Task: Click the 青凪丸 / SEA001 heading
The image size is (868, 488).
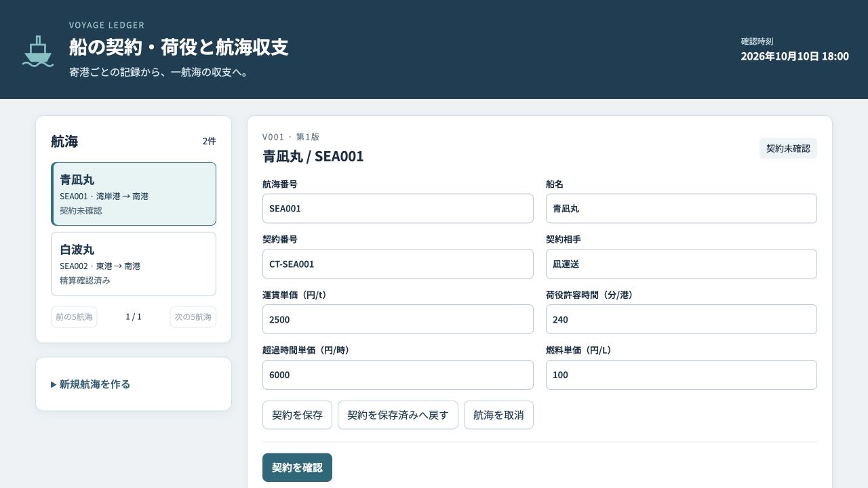Action: (313, 157)
